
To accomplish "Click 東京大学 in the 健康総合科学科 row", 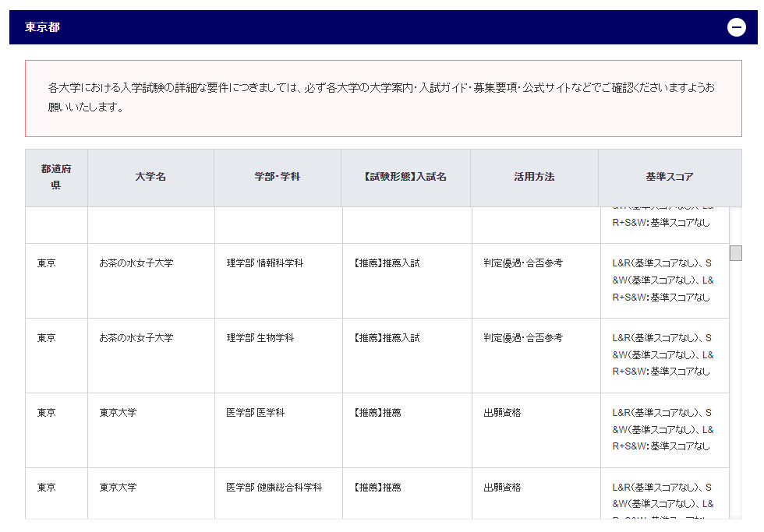I will [118, 488].
